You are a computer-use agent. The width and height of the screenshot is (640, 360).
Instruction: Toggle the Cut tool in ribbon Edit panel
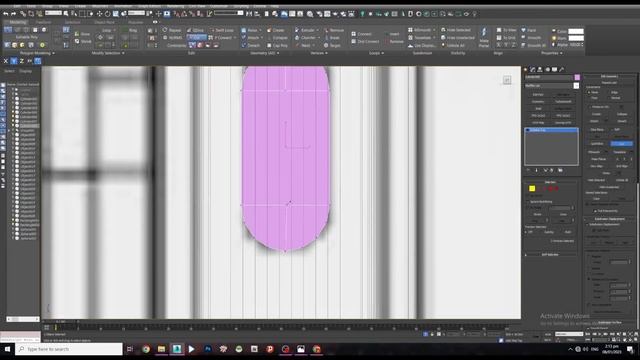pyautogui.click(x=196, y=38)
